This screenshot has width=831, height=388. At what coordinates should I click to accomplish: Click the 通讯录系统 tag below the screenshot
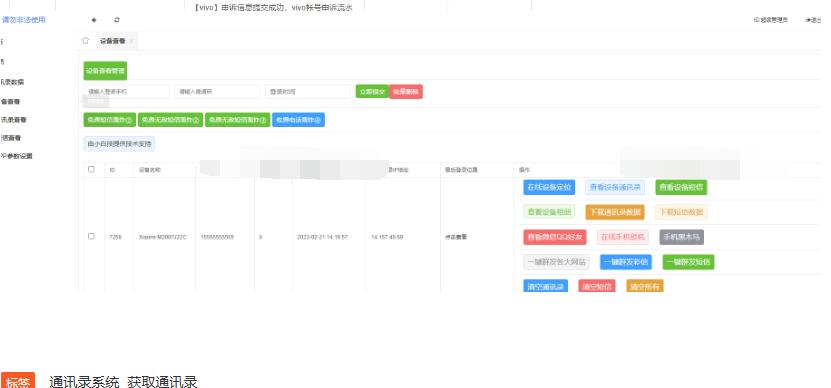(x=84, y=382)
